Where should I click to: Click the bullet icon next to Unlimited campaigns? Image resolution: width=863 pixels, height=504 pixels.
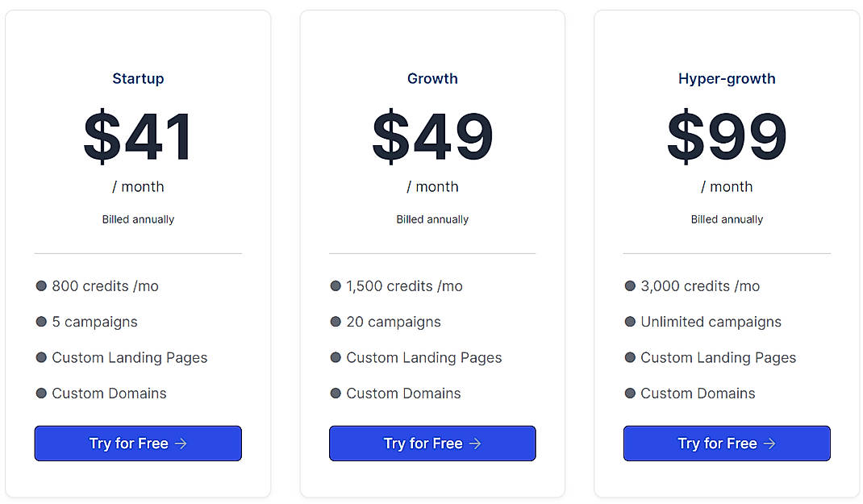(x=630, y=322)
